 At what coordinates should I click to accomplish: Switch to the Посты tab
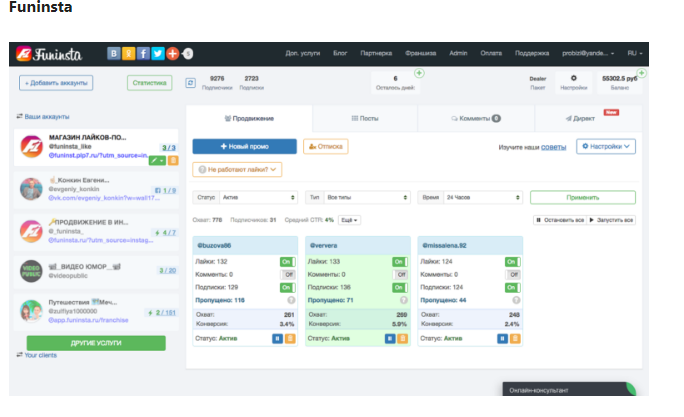point(365,118)
